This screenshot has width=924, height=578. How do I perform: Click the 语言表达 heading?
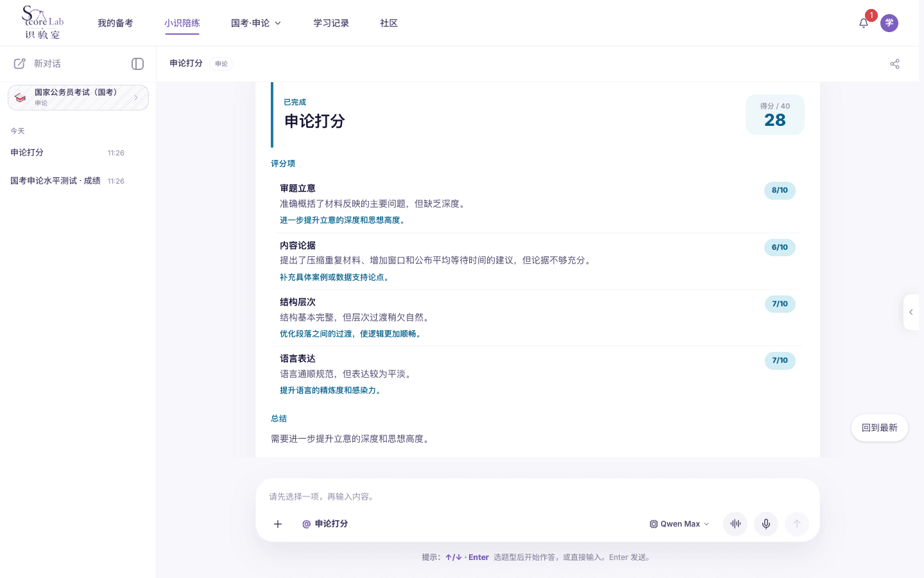tap(298, 358)
